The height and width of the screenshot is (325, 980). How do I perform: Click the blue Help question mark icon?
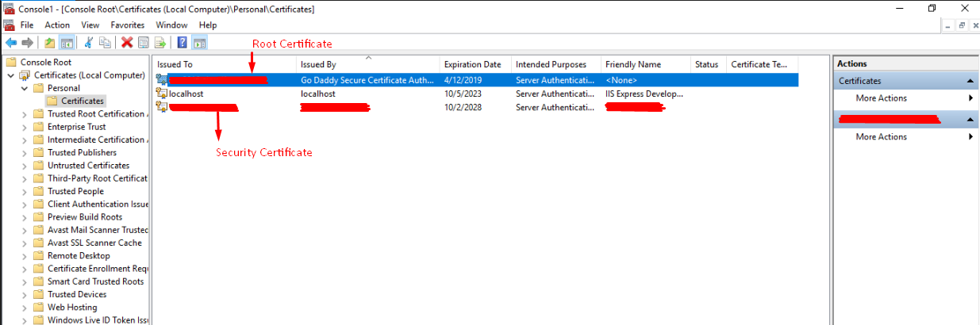[x=183, y=43]
